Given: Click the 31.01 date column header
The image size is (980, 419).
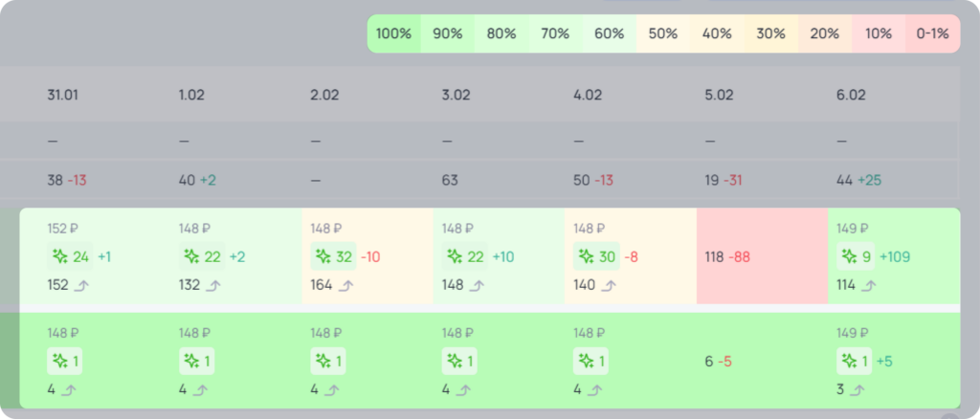Looking at the screenshot, I should [63, 95].
